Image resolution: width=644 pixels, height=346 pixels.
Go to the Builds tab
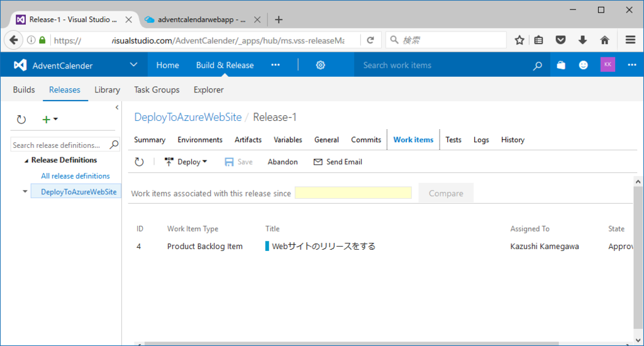tap(24, 89)
